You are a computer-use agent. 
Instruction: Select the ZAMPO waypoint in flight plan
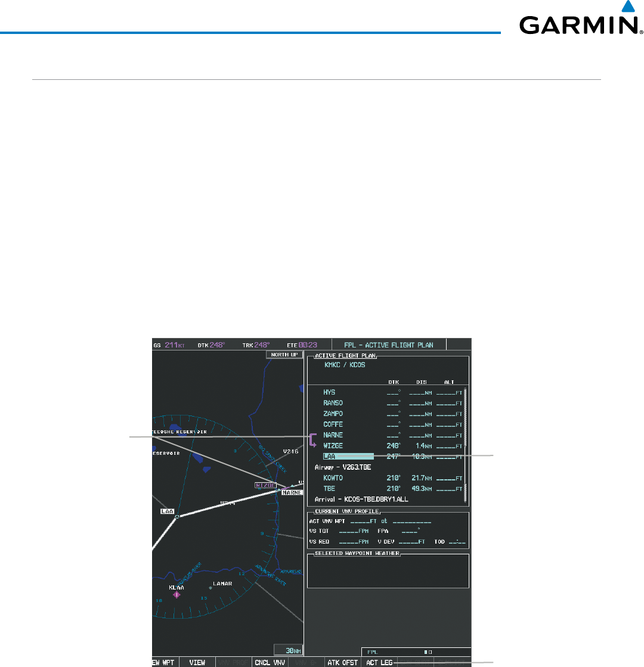tap(333, 414)
